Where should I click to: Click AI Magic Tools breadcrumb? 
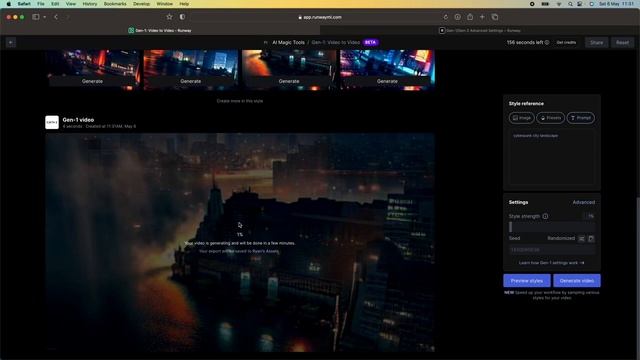pyautogui.click(x=288, y=42)
